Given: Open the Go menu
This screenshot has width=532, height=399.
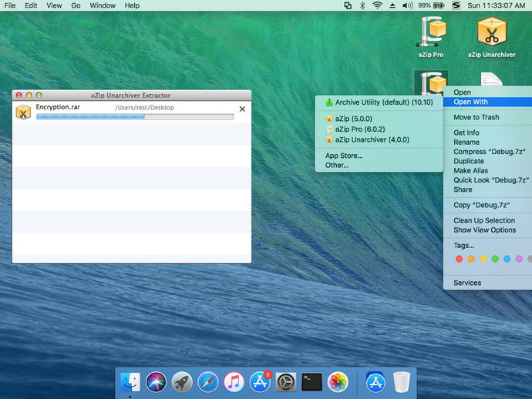Looking at the screenshot, I should click(x=76, y=5).
